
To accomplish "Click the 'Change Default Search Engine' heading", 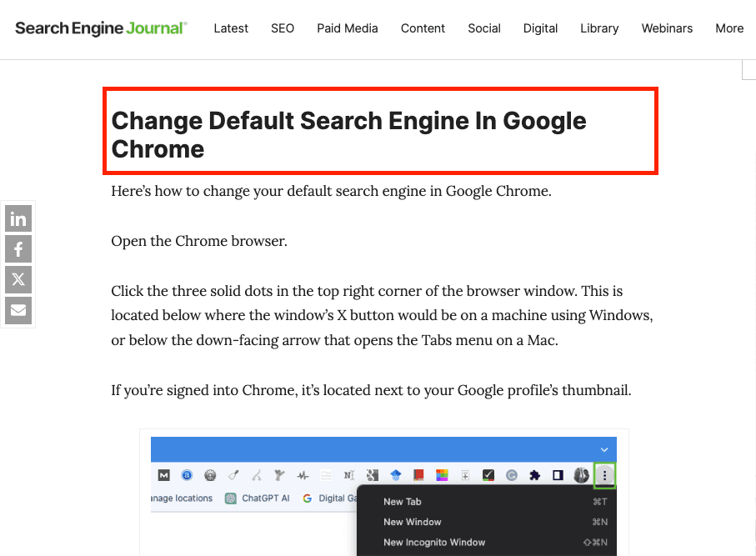I will 348,135.
